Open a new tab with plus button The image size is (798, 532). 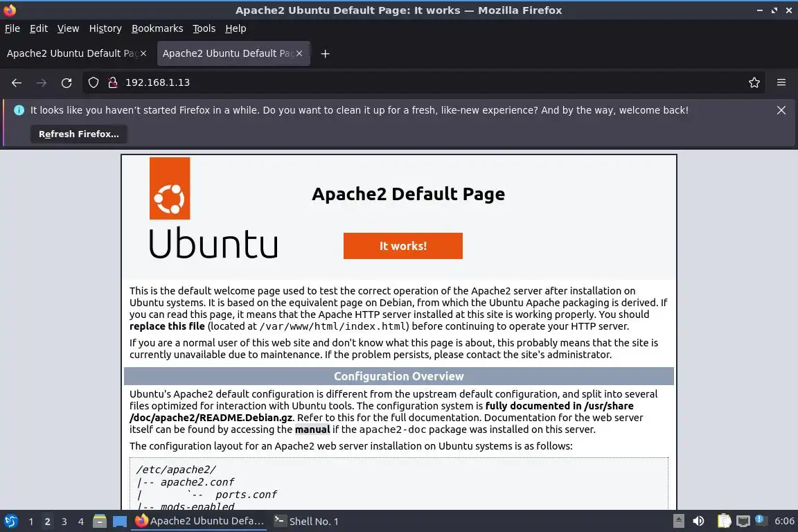(x=325, y=53)
